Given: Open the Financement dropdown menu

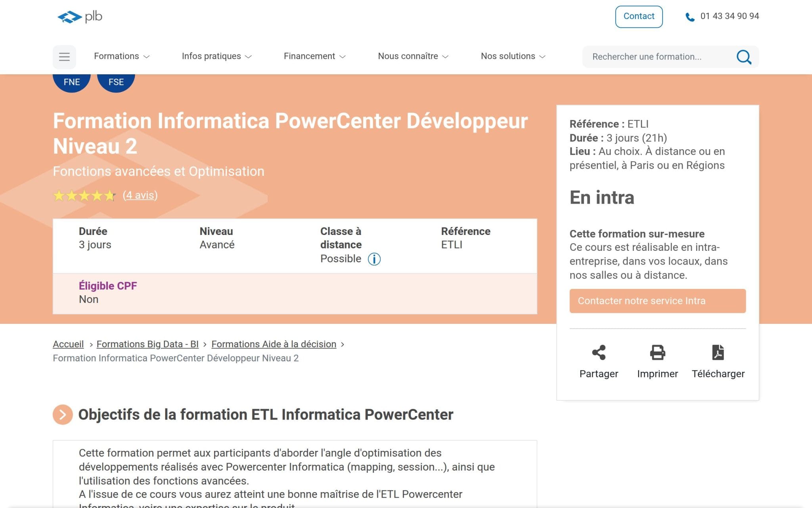Looking at the screenshot, I should (x=315, y=56).
